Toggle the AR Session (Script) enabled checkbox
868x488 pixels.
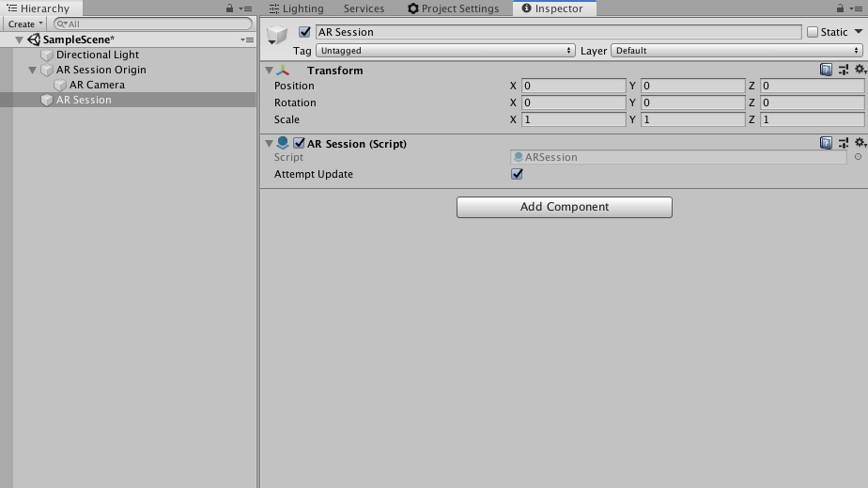pyautogui.click(x=299, y=143)
